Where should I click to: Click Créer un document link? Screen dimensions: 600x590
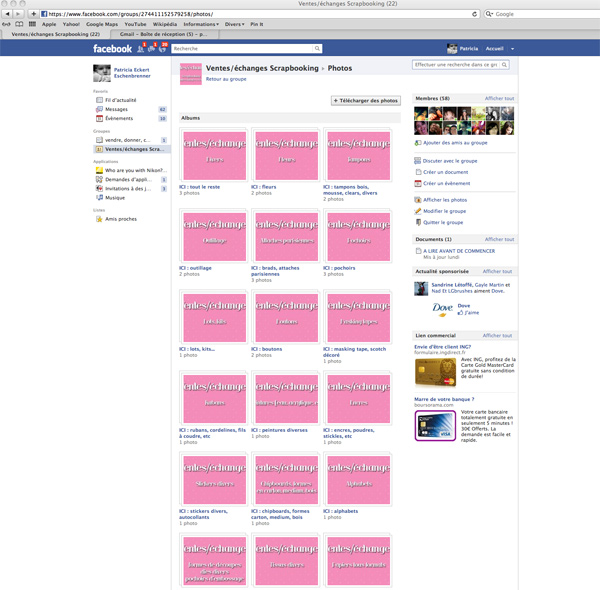click(x=445, y=172)
